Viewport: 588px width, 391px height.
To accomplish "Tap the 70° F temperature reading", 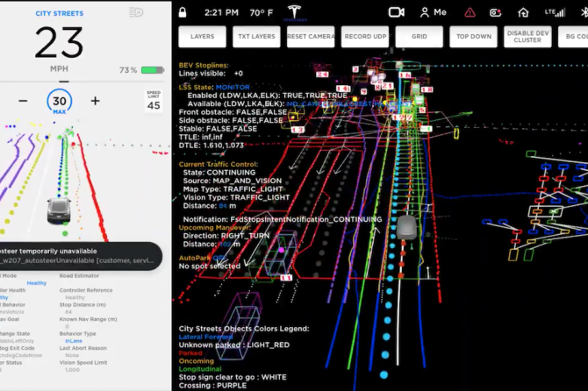I will click(262, 13).
